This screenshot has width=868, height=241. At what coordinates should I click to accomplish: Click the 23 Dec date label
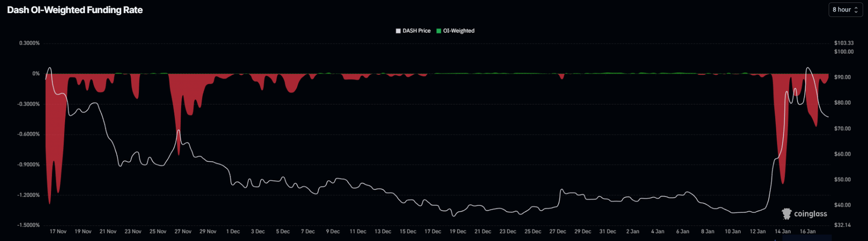(x=508, y=231)
